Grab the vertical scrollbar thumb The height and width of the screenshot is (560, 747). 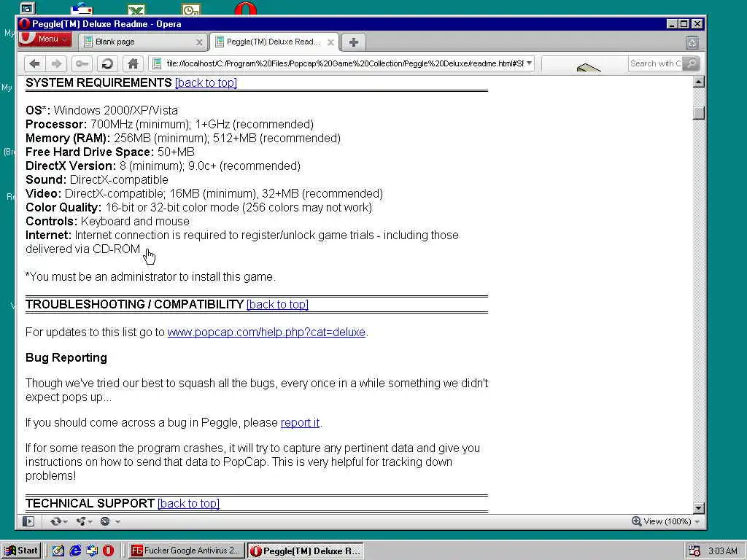699,113
